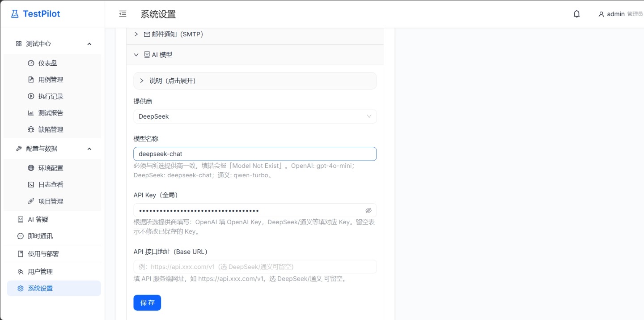Click the 即时通讯 chat bubble icon
The height and width of the screenshot is (320, 644).
[x=21, y=236]
